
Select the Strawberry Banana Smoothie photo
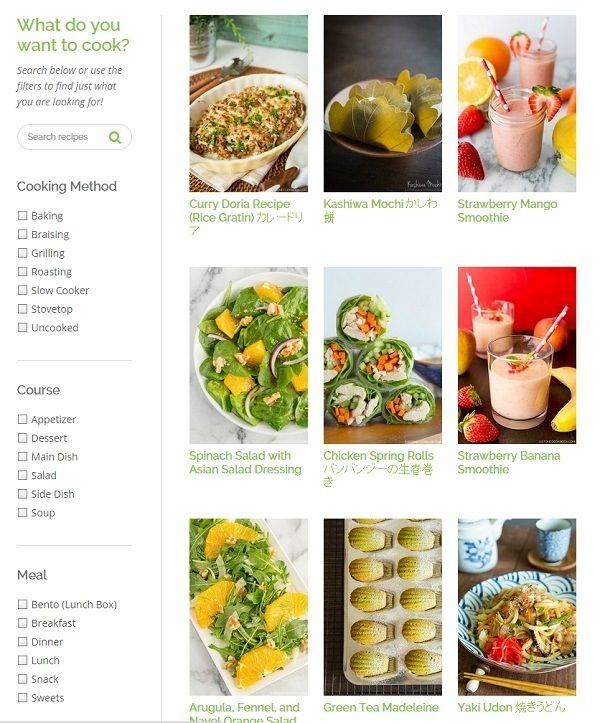point(517,355)
